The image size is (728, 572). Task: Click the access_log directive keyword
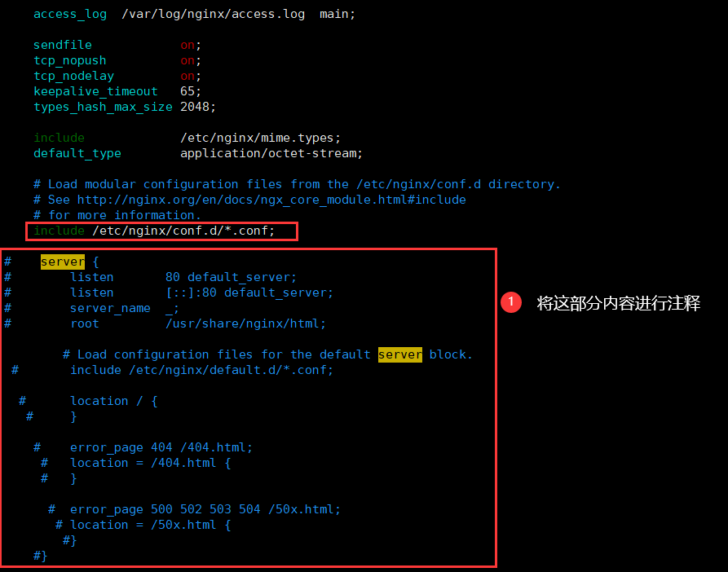point(70,15)
